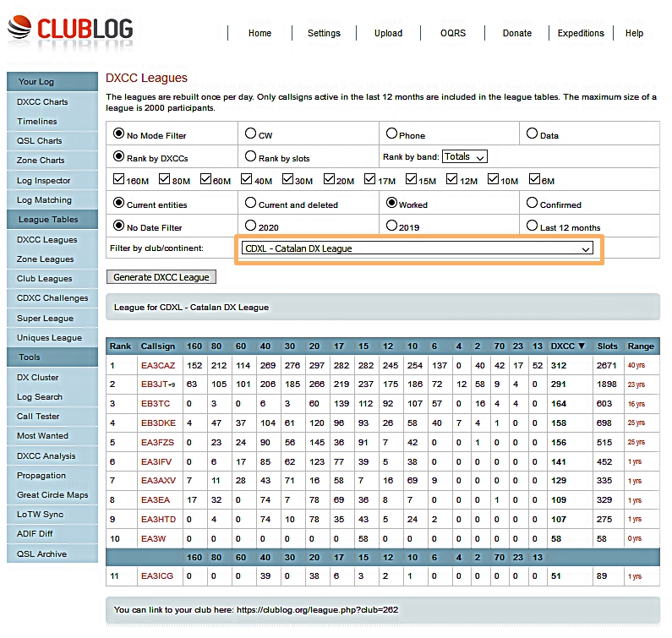Choose the Confirmed radio button

tap(532, 204)
